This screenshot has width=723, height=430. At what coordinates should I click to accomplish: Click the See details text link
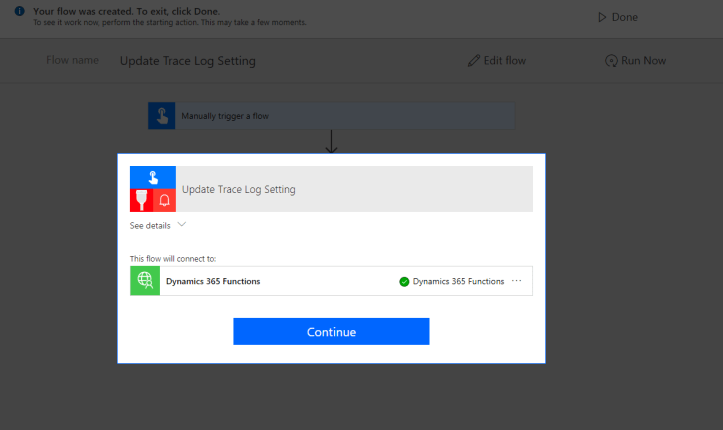pos(150,226)
